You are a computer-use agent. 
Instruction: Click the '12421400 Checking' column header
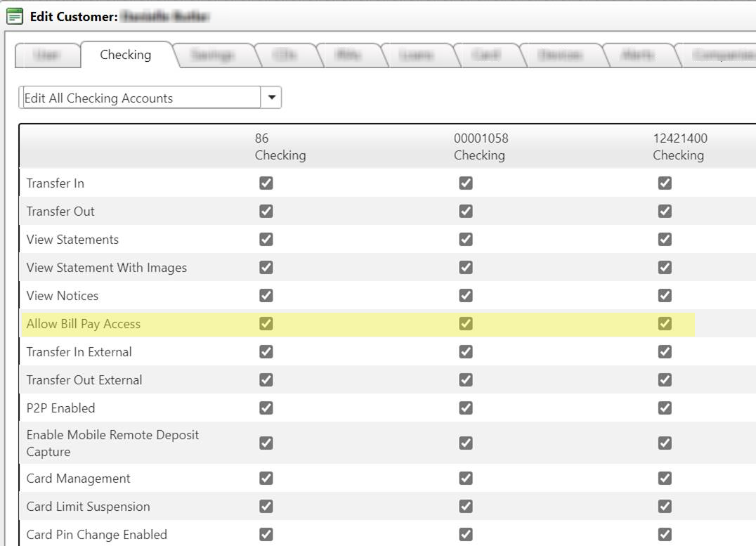pyautogui.click(x=680, y=147)
